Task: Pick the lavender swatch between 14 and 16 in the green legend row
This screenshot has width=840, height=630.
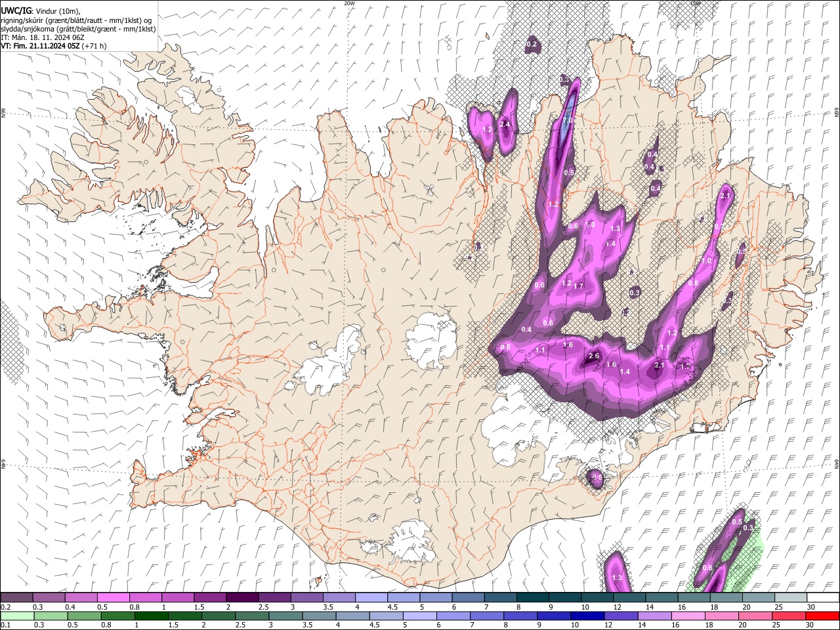Action: [x=655, y=616]
